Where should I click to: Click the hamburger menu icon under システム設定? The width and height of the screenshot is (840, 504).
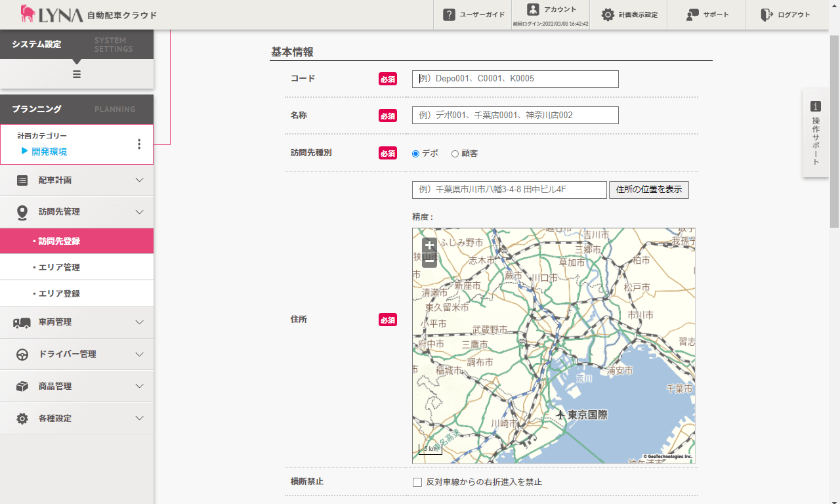coord(77,74)
